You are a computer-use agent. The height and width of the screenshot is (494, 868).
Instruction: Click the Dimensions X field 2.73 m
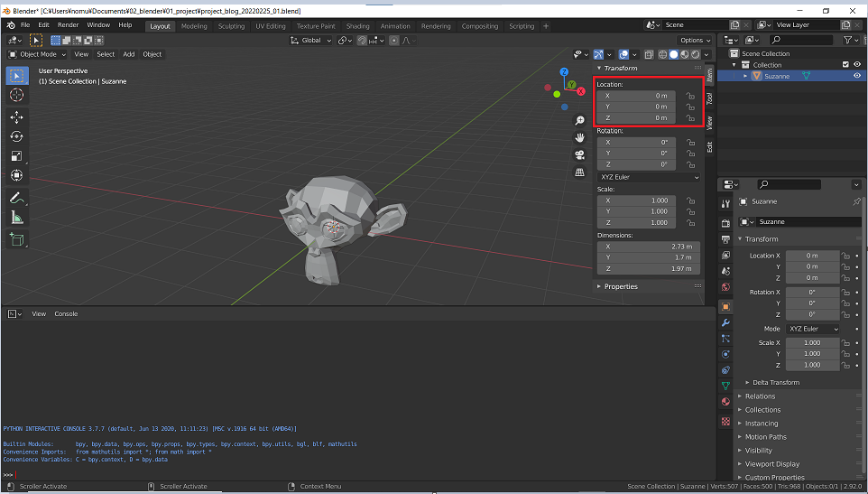tap(649, 247)
